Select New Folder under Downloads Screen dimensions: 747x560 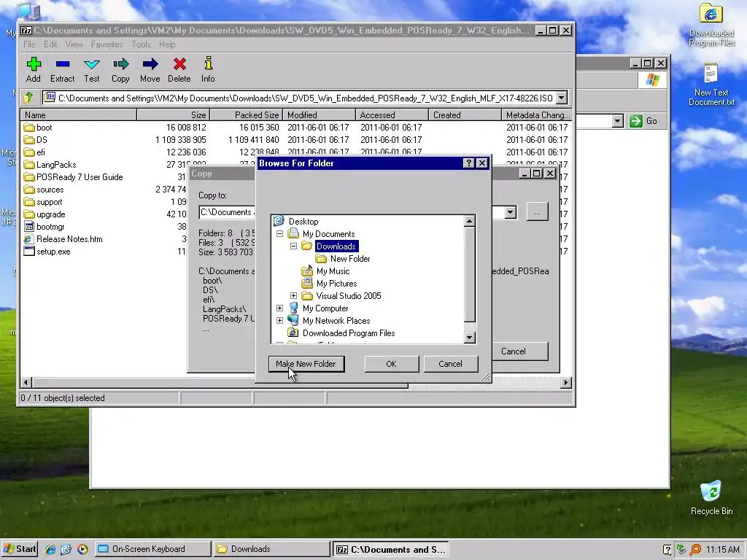349,259
